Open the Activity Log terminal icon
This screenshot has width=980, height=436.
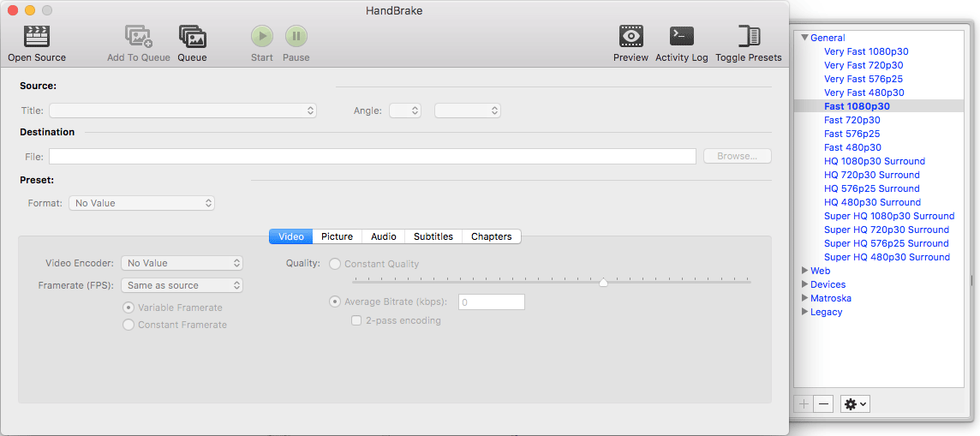click(x=681, y=36)
